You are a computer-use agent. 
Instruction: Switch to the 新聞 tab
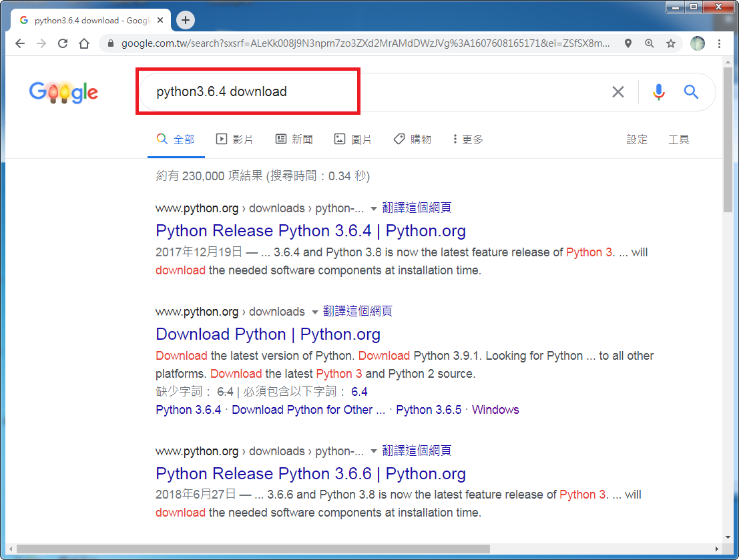click(x=294, y=139)
